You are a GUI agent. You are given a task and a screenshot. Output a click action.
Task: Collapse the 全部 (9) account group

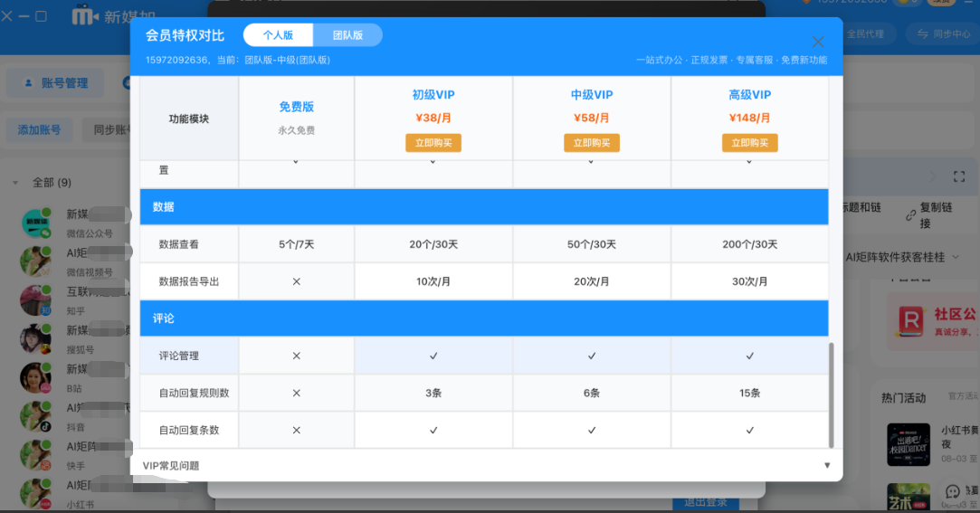[x=15, y=183]
